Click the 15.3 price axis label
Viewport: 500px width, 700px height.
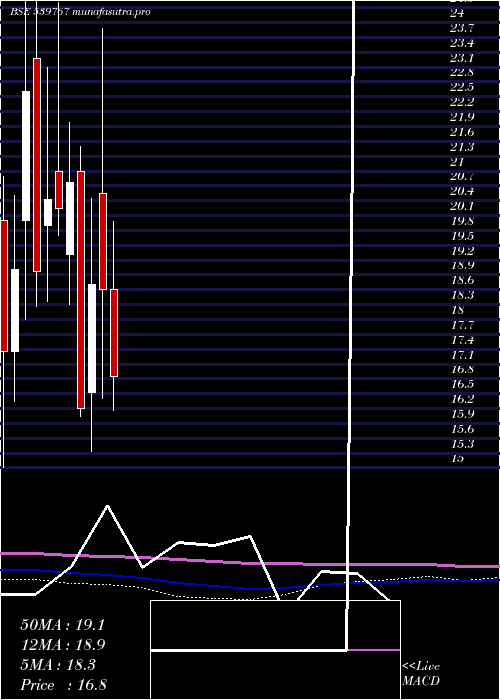coord(462,444)
